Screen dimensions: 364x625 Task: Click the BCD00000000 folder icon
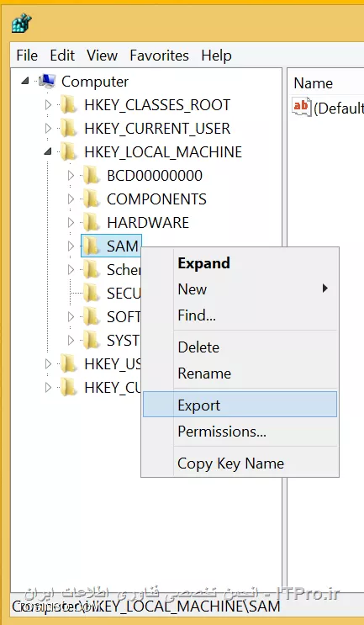tap(91, 176)
